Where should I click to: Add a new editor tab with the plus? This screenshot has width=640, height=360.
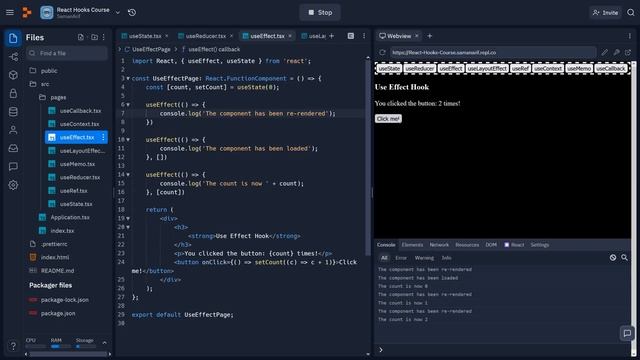tap(331, 36)
